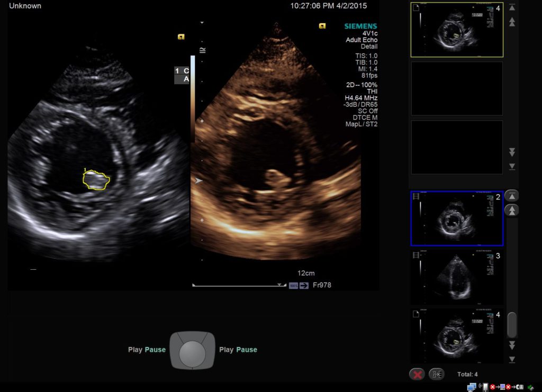Click the compare layout icon beside Total
Viewport: 542px width, 392px height.
point(437,374)
